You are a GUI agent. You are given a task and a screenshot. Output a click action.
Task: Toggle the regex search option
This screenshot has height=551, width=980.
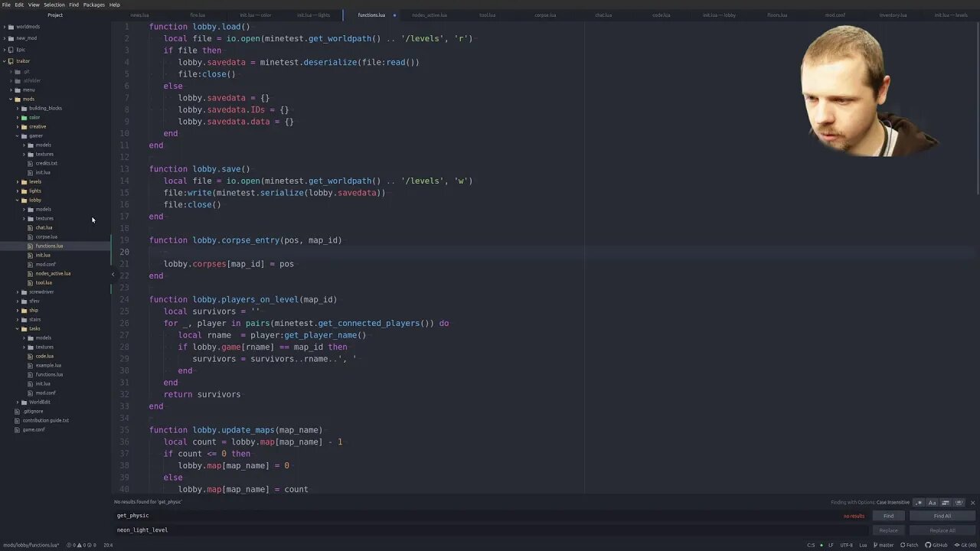pyautogui.click(x=920, y=503)
